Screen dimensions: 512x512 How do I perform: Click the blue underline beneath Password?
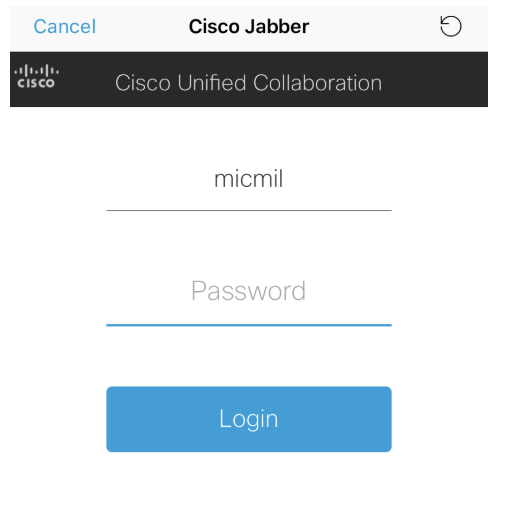coord(249,325)
